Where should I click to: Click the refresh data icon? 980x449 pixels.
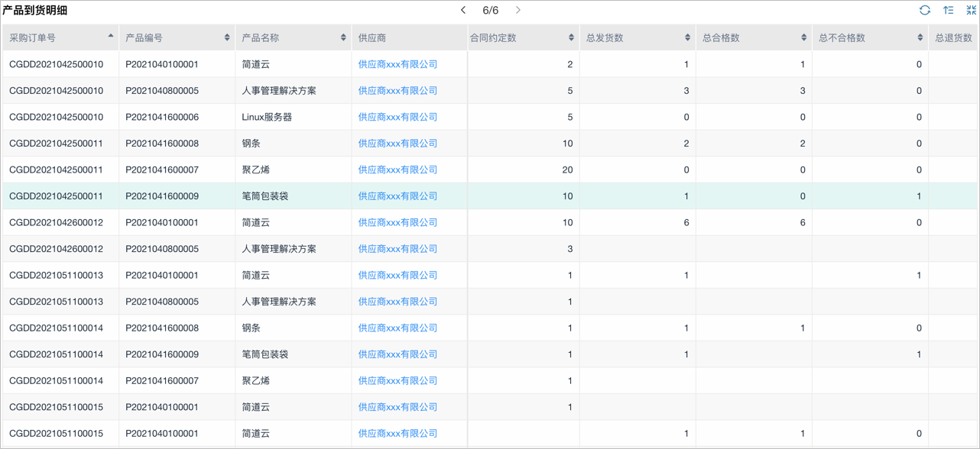click(x=925, y=10)
